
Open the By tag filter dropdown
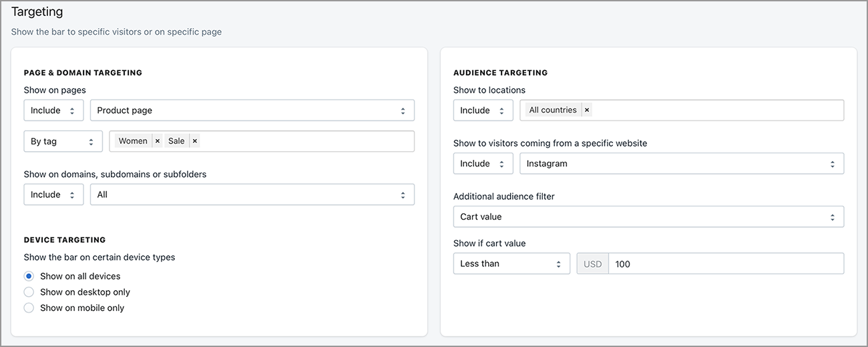pos(63,141)
